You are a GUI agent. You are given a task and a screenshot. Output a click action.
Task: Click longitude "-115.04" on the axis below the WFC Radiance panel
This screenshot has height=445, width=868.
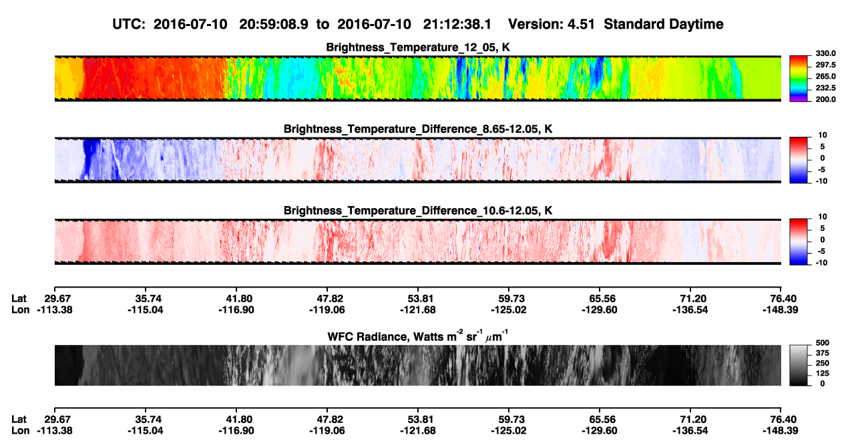pos(145,430)
